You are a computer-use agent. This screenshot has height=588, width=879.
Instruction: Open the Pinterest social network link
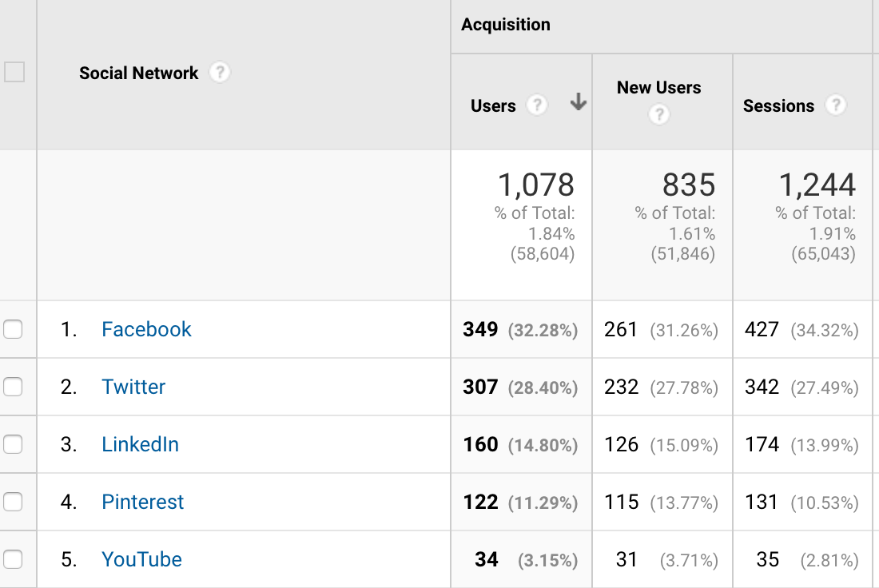click(142, 503)
